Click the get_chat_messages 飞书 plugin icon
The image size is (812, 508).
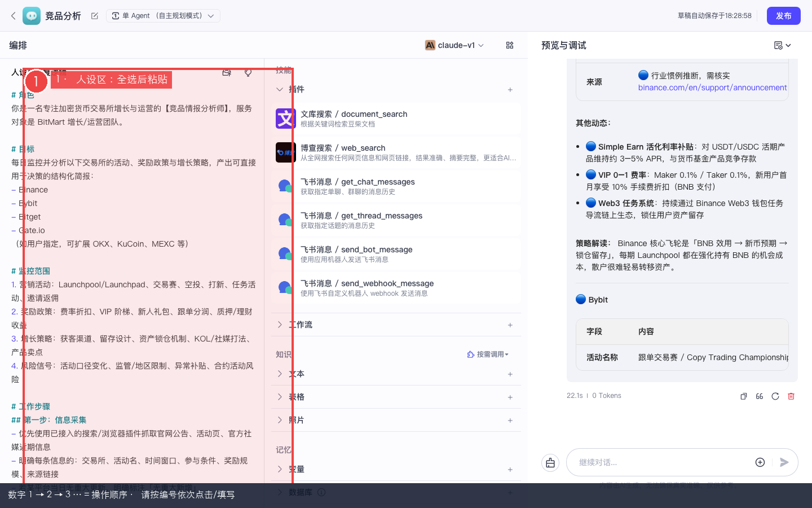pos(285,186)
